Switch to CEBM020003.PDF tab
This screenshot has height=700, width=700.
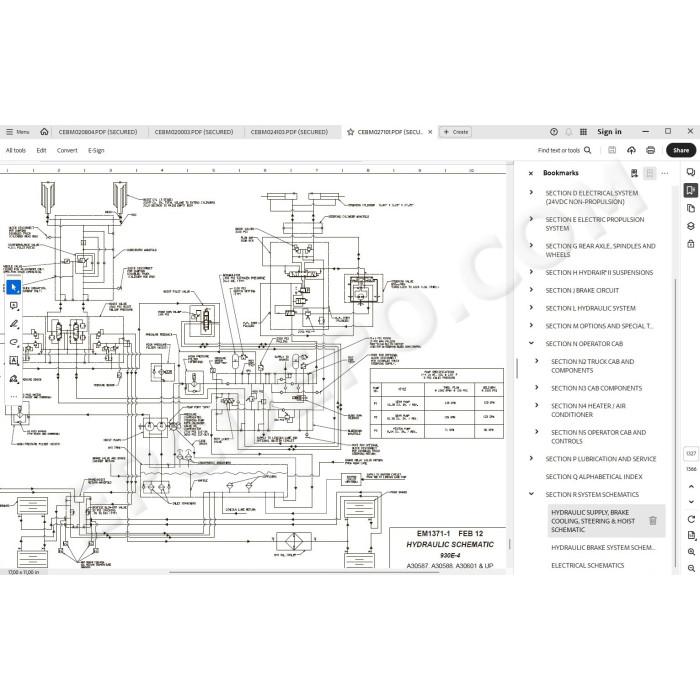(x=194, y=132)
